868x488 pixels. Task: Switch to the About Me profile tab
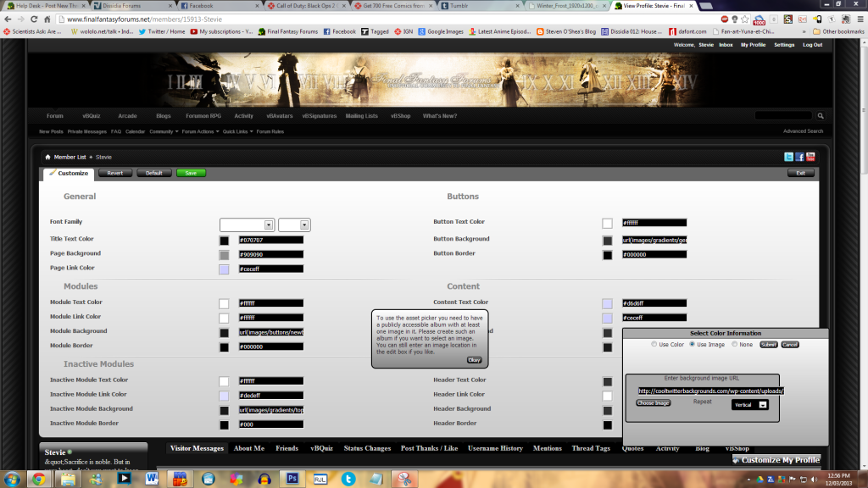click(249, 448)
